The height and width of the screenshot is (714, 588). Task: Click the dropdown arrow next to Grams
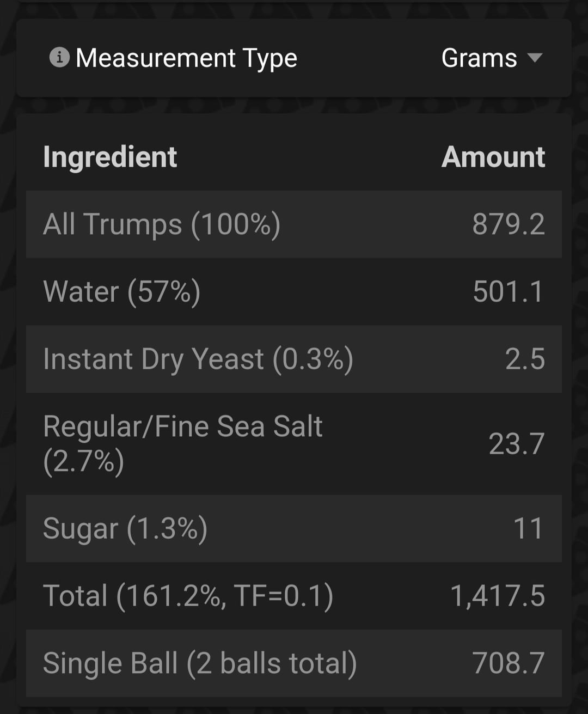point(535,57)
